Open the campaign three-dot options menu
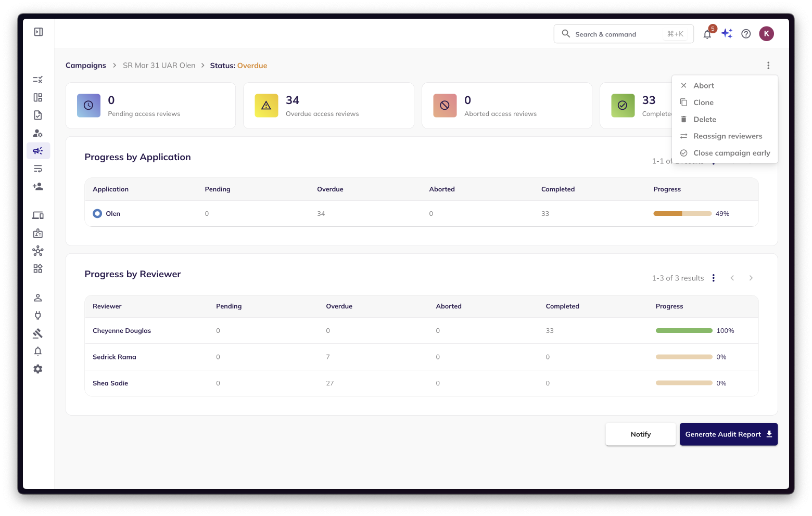The height and width of the screenshot is (516, 812). click(x=768, y=66)
